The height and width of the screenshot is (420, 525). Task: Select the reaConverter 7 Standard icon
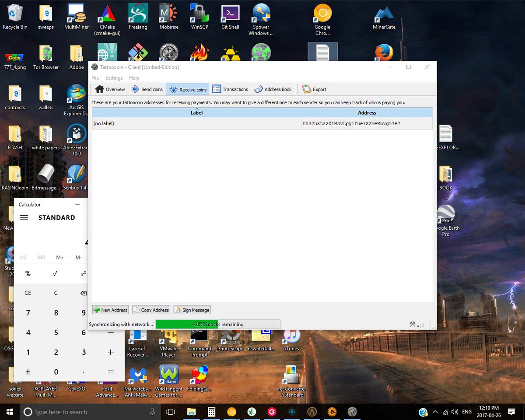[x=292, y=381]
